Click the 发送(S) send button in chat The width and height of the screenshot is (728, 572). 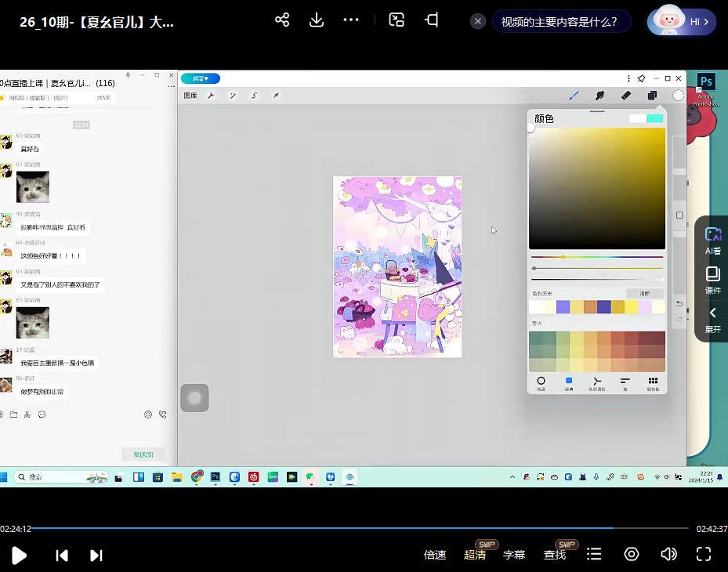pos(143,454)
